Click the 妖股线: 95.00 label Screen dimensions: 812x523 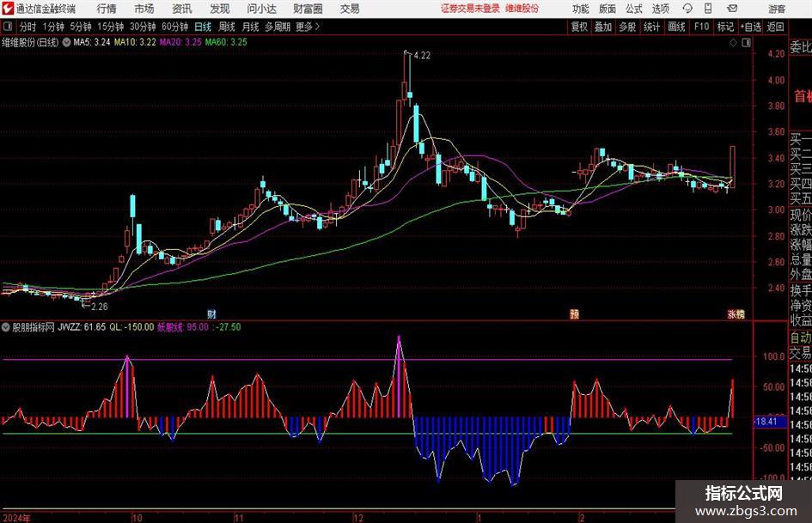click(x=183, y=327)
